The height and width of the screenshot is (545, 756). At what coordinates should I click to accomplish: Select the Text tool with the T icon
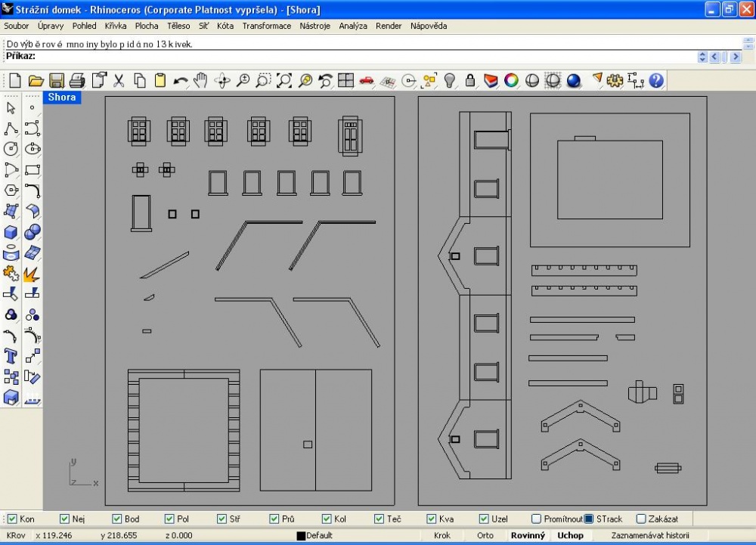pyautogui.click(x=11, y=356)
